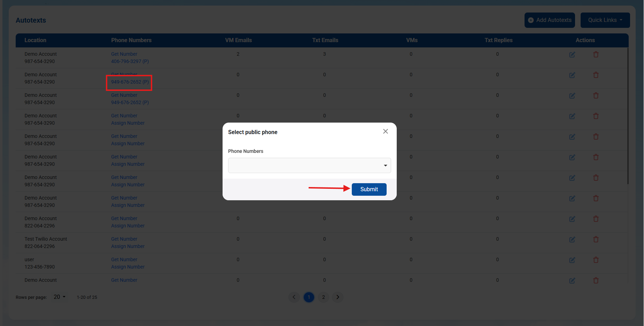This screenshot has height=326, width=644.
Task: Delete the first Demo Account row with the trash icon
Action: [596, 54]
